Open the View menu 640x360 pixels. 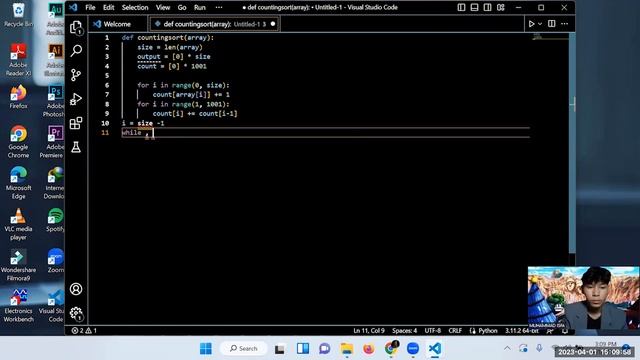(163, 7)
